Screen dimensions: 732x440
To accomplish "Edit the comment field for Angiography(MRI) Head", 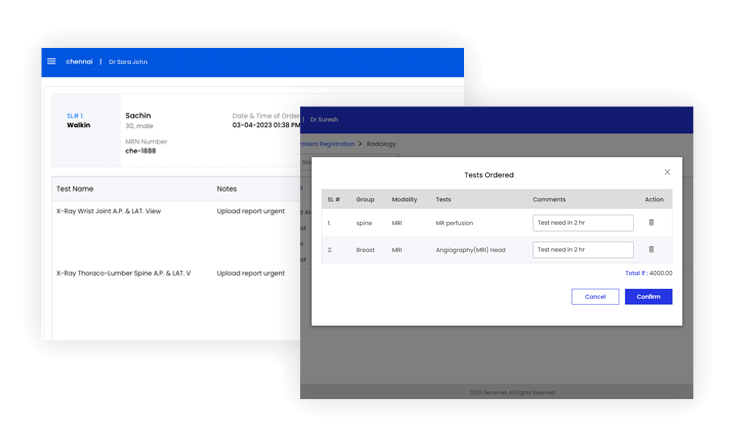I will tap(583, 250).
